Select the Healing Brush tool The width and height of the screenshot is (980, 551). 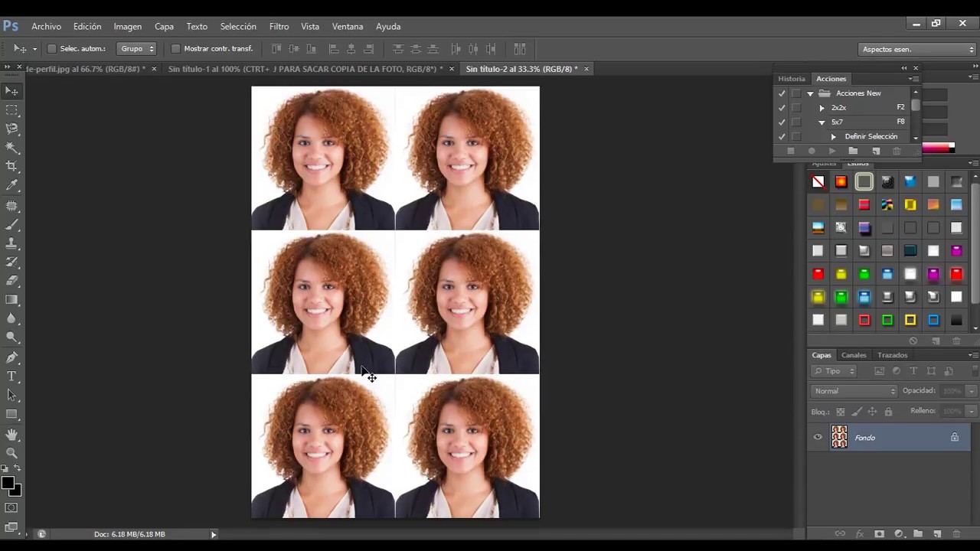[x=11, y=207]
